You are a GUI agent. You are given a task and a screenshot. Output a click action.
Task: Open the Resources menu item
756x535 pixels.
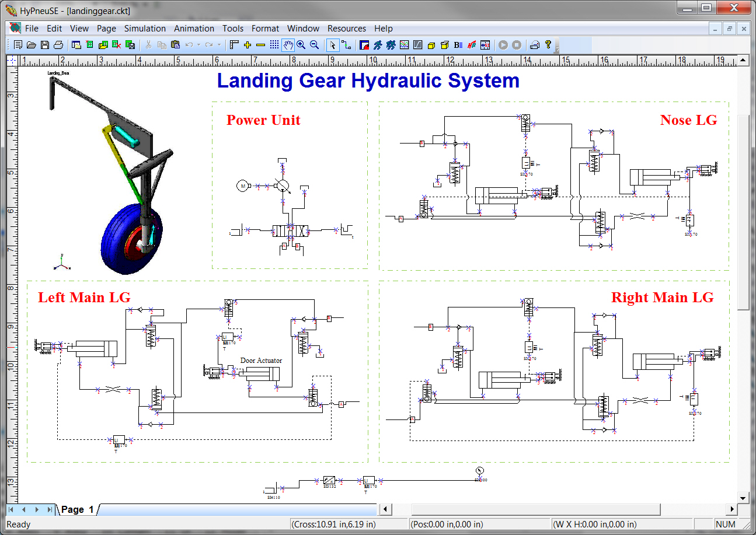click(347, 28)
